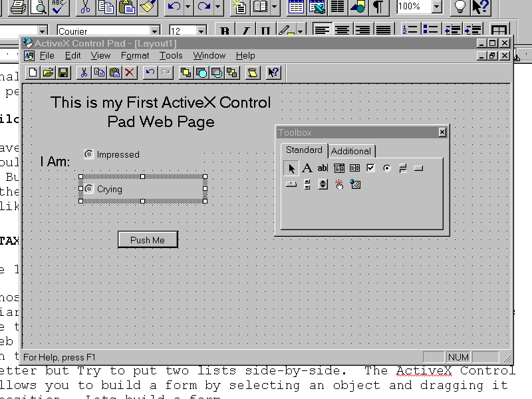Toggle the show paragraph marks button

coord(378,7)
